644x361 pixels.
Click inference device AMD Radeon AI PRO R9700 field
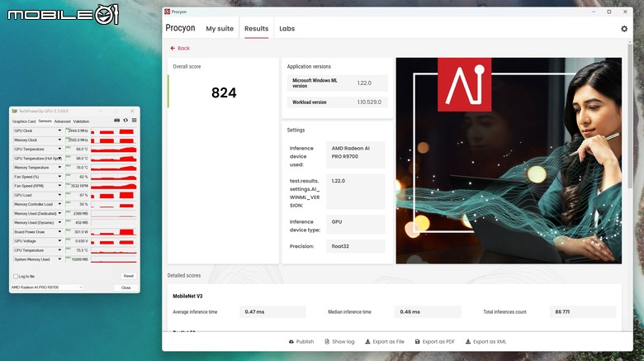(356, 154)
